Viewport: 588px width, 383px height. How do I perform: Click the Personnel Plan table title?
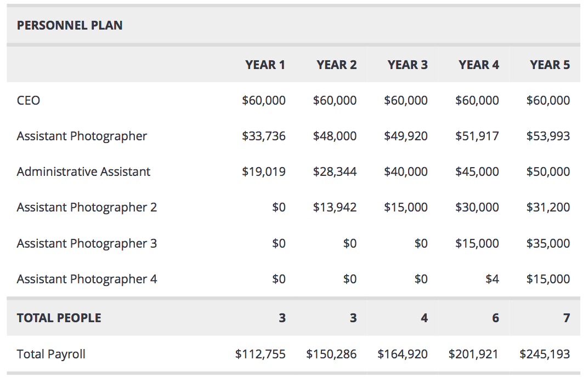[70, 25]
